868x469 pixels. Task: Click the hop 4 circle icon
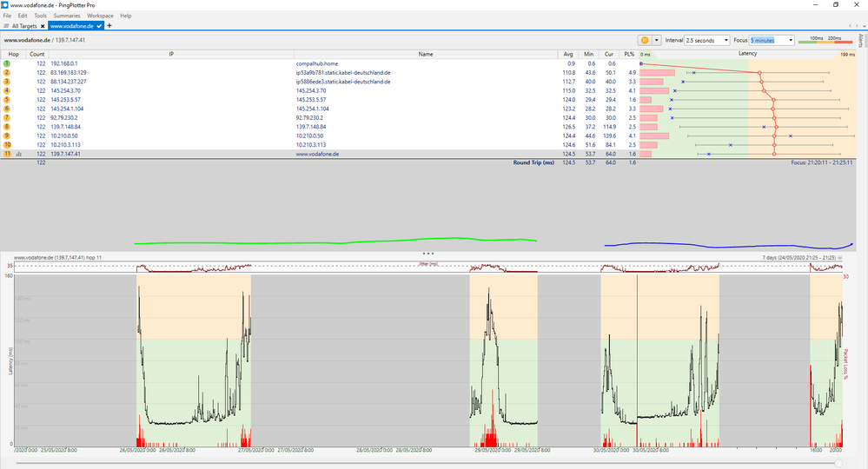coord(7,90)
